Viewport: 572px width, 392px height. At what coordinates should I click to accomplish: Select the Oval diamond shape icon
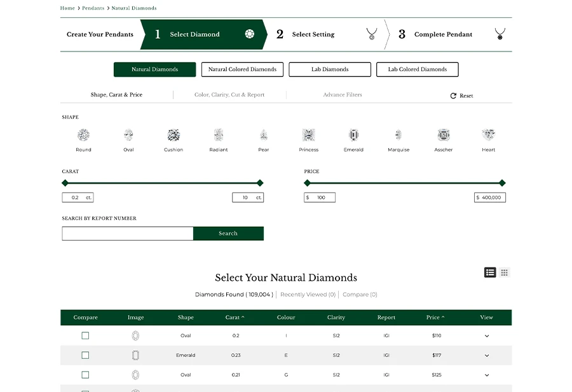tap(128, 135)
